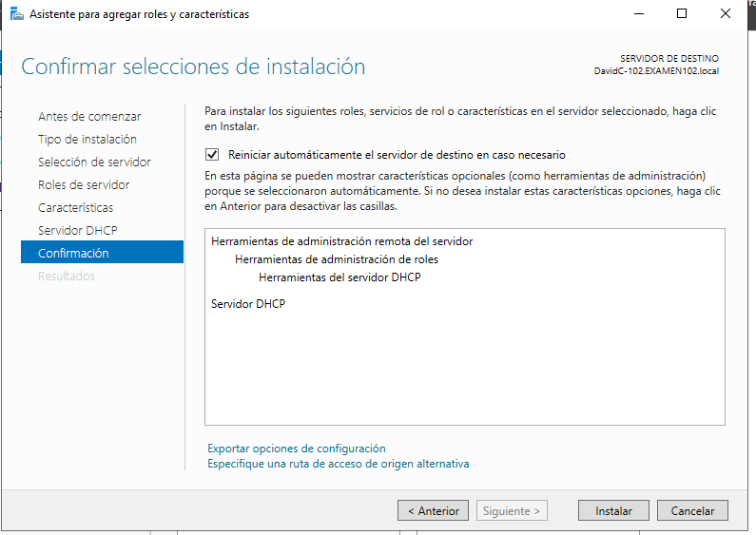Click the Cancelar button

click(692, 510)
